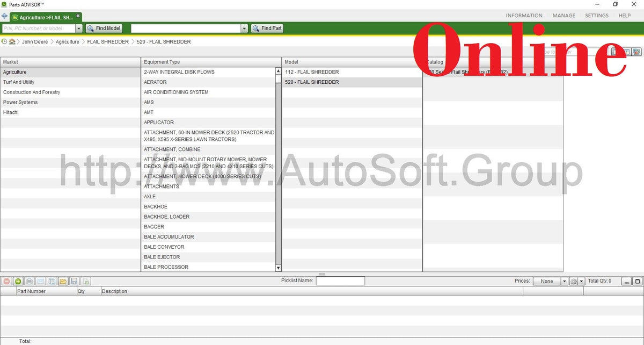Screen dimensions: 644x345
Task: Click the Find Model button
Action: 104,28
